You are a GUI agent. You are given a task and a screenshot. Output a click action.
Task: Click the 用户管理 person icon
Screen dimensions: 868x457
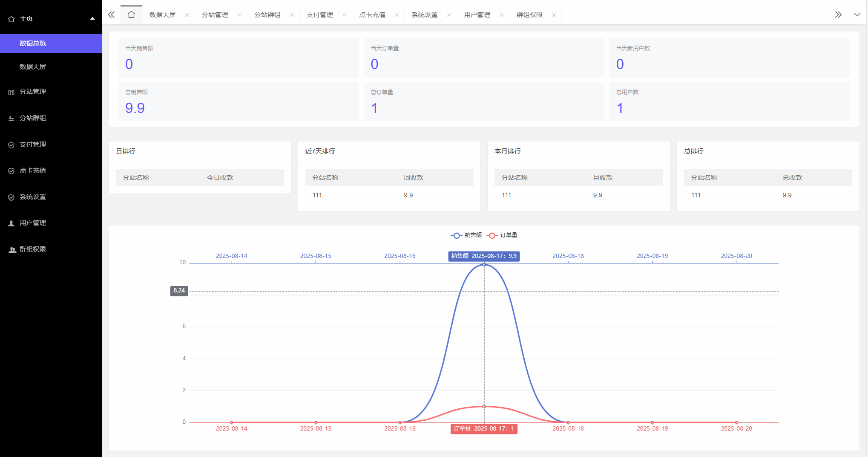[11, 223]
